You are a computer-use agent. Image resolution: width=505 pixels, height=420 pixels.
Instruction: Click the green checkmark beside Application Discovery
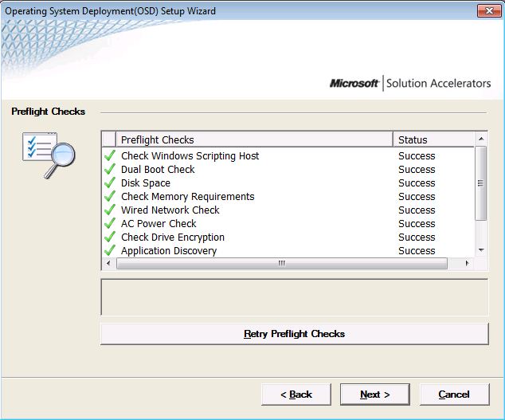point(110,250)
